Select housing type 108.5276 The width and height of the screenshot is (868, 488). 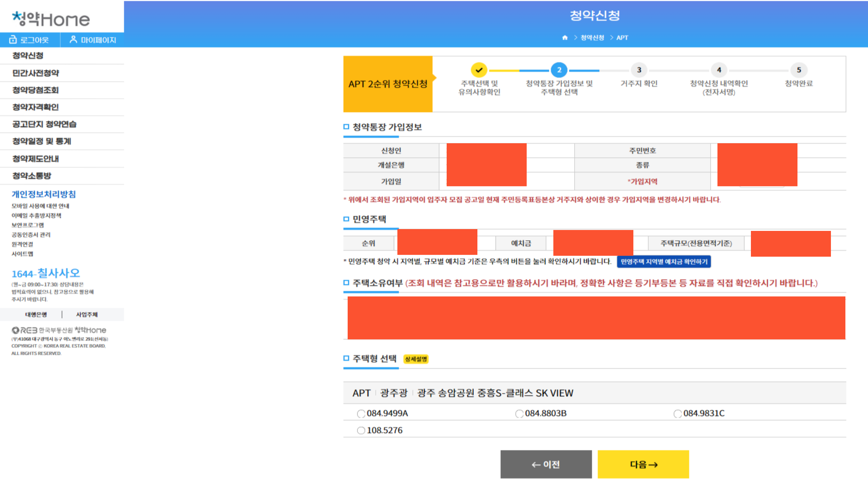[x=361, y=430]
